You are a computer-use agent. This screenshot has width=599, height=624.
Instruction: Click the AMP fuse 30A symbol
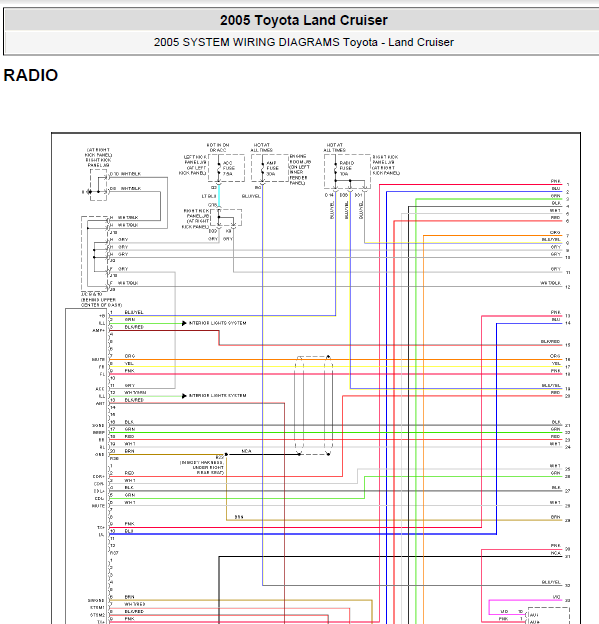[x=262, y=168]
